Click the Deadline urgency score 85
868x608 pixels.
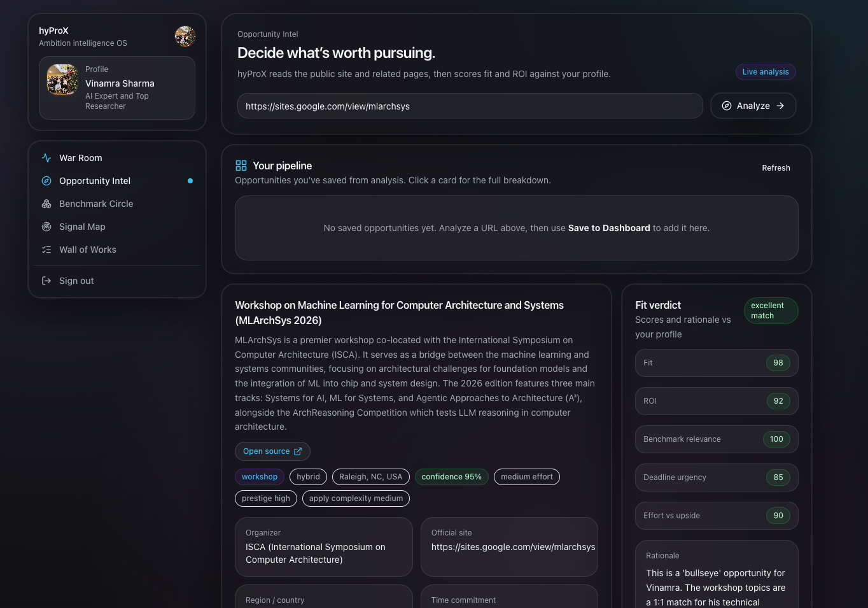tap(778, 477)
